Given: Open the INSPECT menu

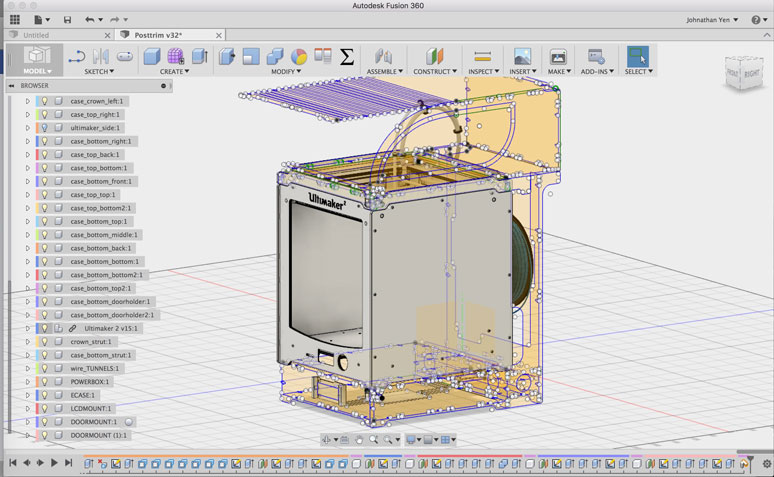Looking at the screenshot, I should pos(483,72).
